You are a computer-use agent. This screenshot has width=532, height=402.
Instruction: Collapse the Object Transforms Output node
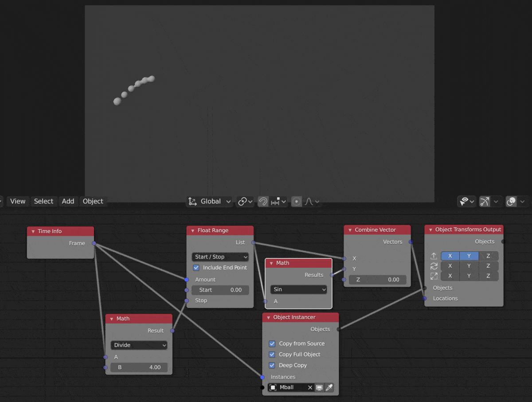[x=430, y=230]
